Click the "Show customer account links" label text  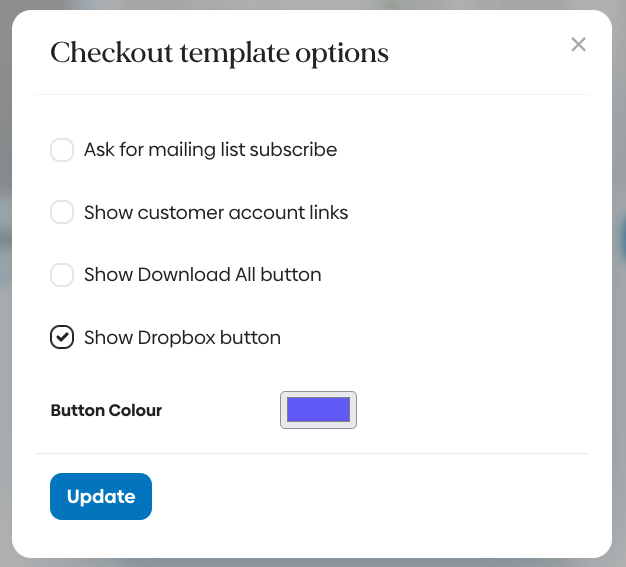[x=216, y=212]
